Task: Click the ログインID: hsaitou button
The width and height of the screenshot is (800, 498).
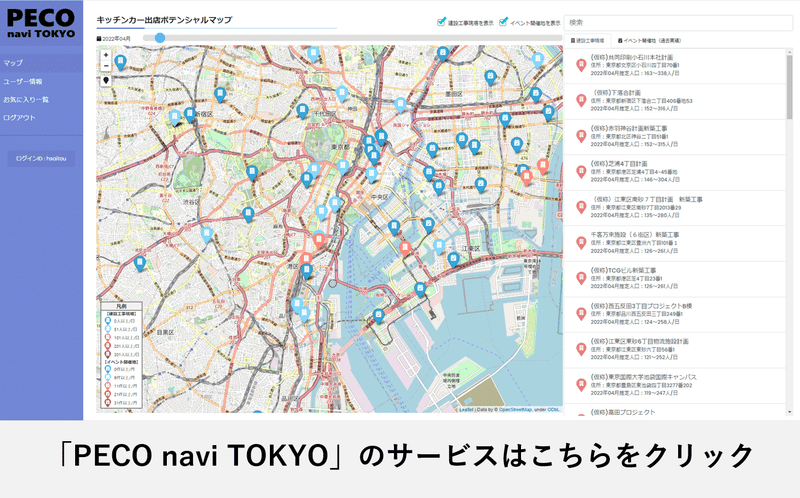Action: coord(41,159)
